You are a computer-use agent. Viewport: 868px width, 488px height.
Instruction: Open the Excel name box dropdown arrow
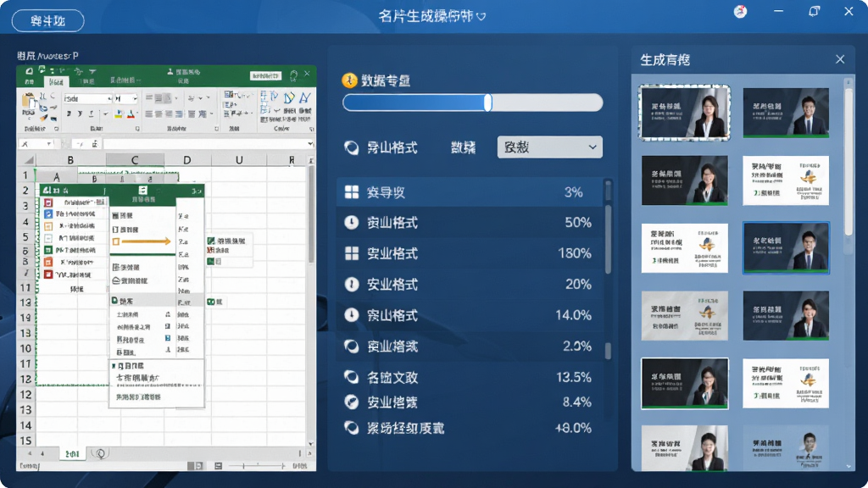click(49, 144)
